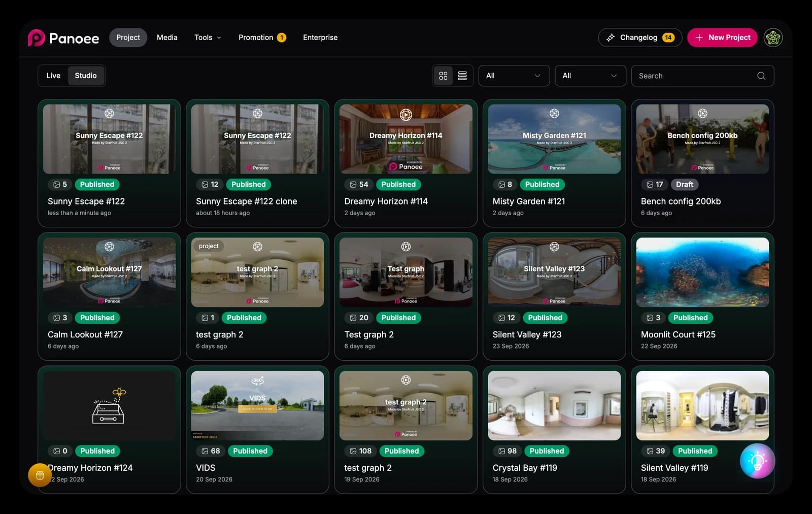812x514 pixels.
Task: Open the Calm Lookout #127 thumbnail
Action: tap(109, 272)
